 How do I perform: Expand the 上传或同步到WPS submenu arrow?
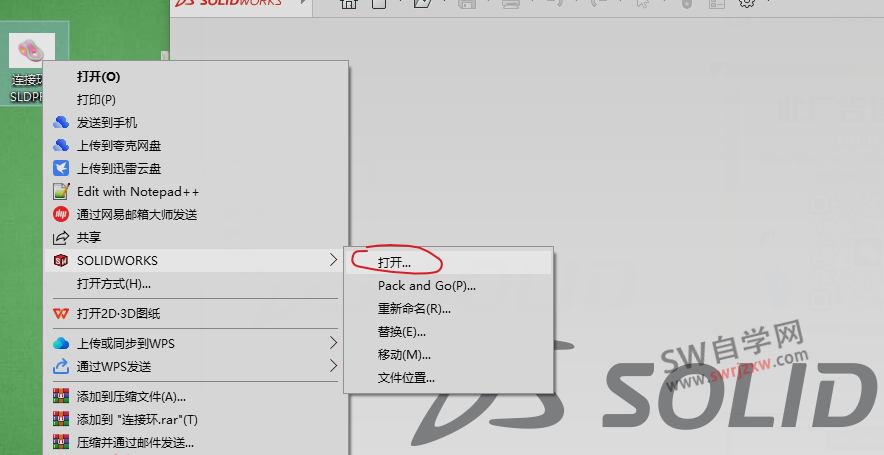[x=333, y=343]
